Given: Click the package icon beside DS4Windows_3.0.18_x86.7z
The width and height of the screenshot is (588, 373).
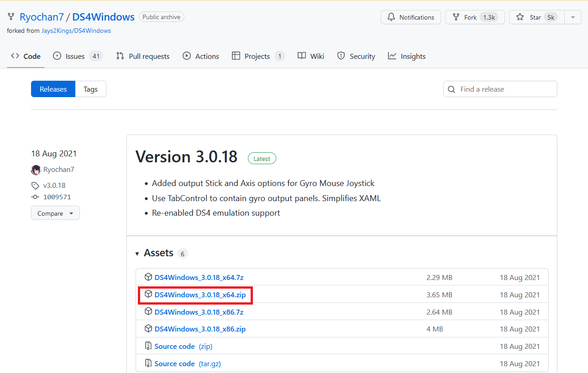Looking at the screenshot, I should pos(148,311).
